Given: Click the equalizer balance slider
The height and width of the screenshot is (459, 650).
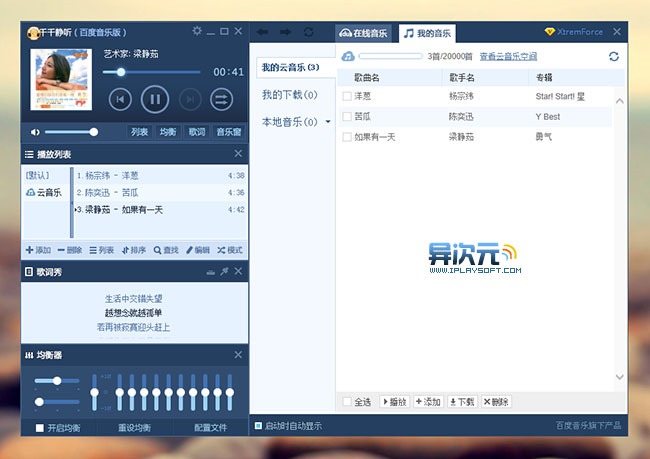Looking at the screenshot, I should [x=57, y=381].
